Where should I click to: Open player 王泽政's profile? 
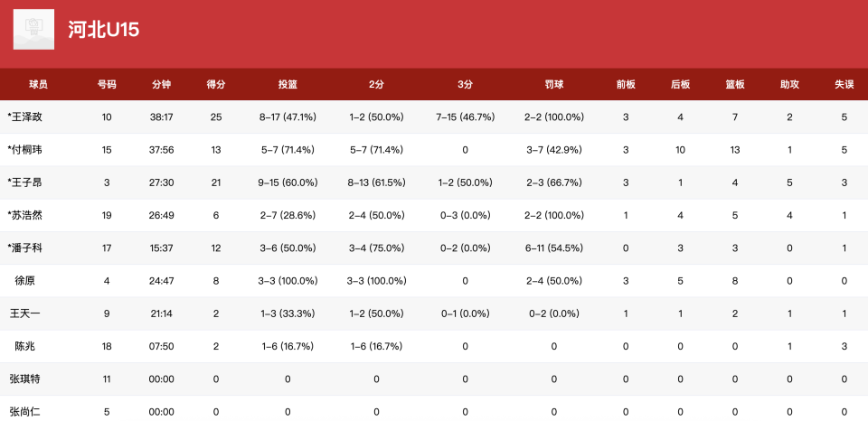[25, 117]
